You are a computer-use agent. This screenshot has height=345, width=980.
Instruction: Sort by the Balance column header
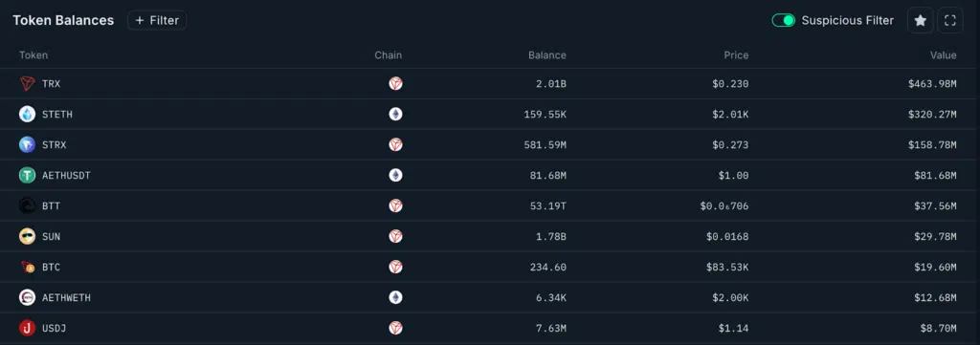point(546,54)
